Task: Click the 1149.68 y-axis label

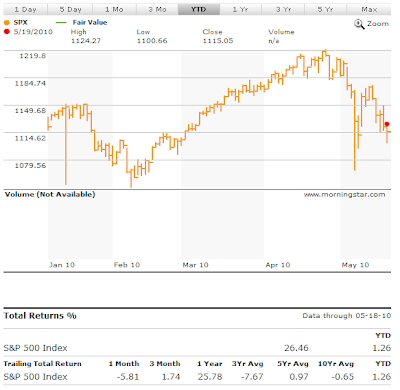Action: [30, 111]
